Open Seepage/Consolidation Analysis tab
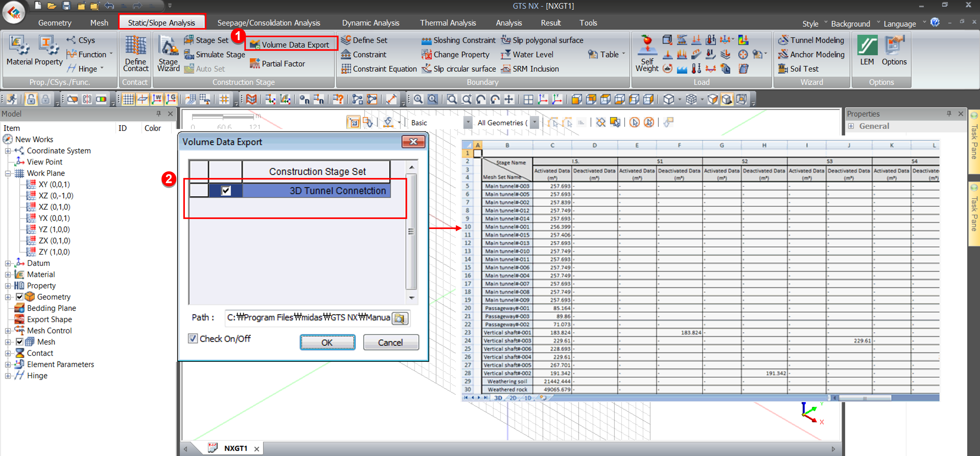 point(269,23)
